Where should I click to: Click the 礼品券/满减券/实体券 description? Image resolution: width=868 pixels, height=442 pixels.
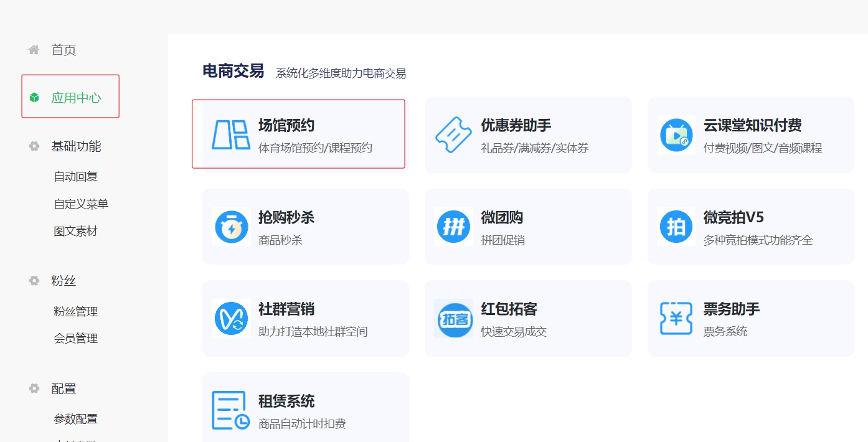click(535, 148)
